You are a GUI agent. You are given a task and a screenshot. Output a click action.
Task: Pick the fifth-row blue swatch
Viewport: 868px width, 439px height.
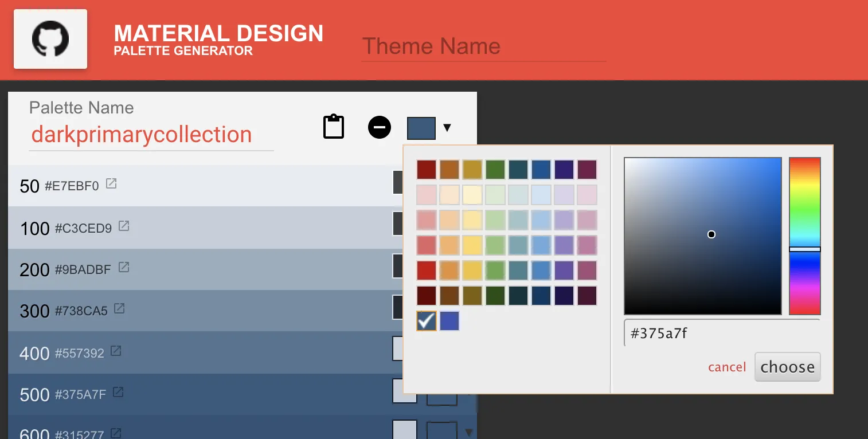(x=541, y=271)
